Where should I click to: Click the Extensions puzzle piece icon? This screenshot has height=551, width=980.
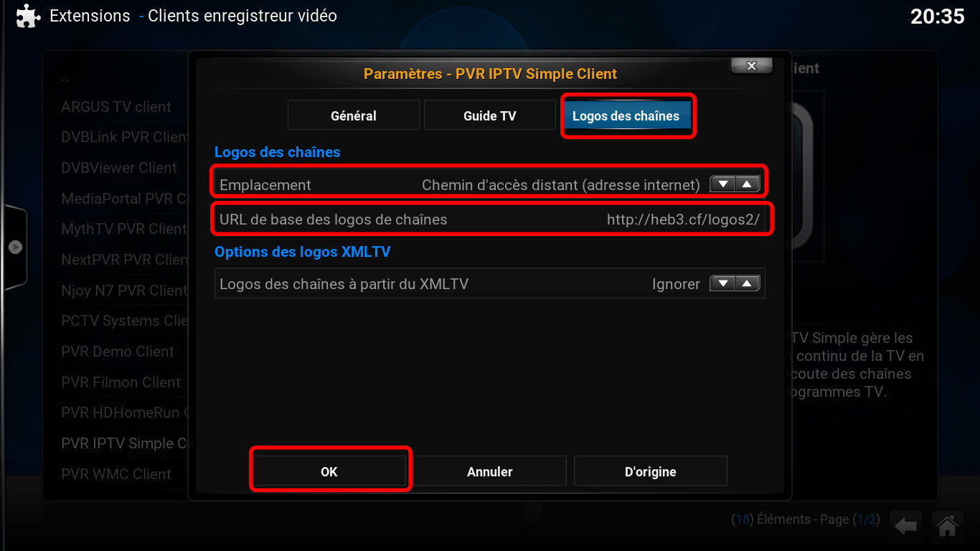27,16
